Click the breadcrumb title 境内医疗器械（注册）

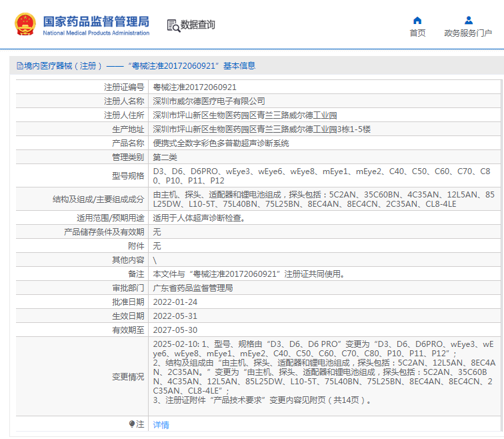63,66
